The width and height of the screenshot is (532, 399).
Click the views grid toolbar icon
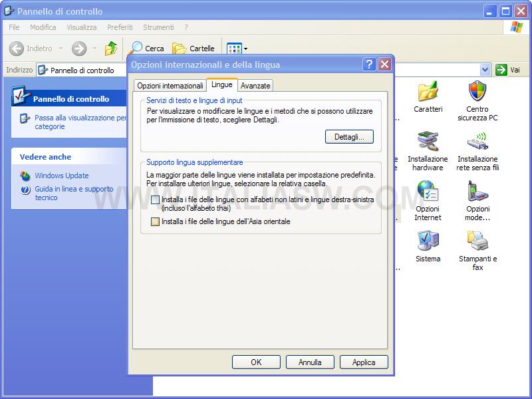tap(234, 49)
